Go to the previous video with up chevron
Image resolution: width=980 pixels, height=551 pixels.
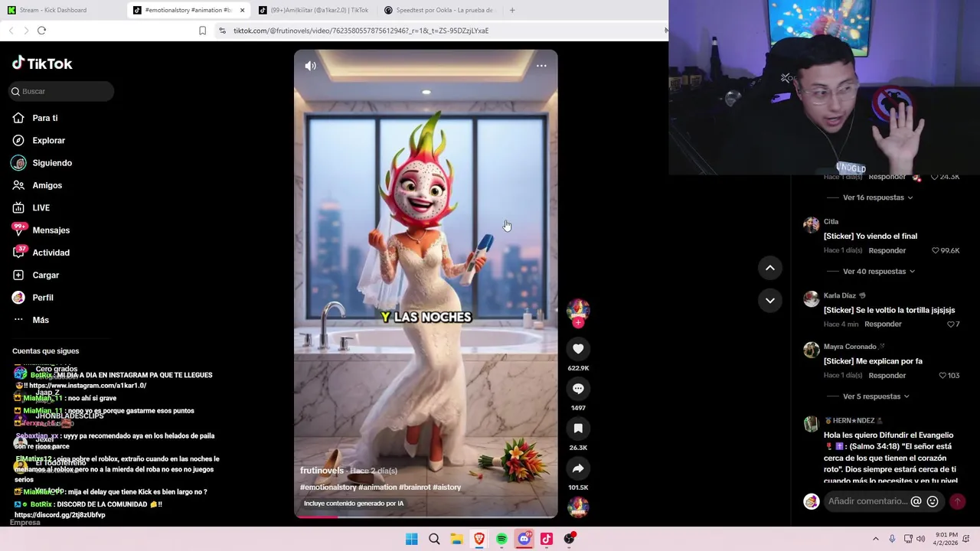(x=770, y=268)
